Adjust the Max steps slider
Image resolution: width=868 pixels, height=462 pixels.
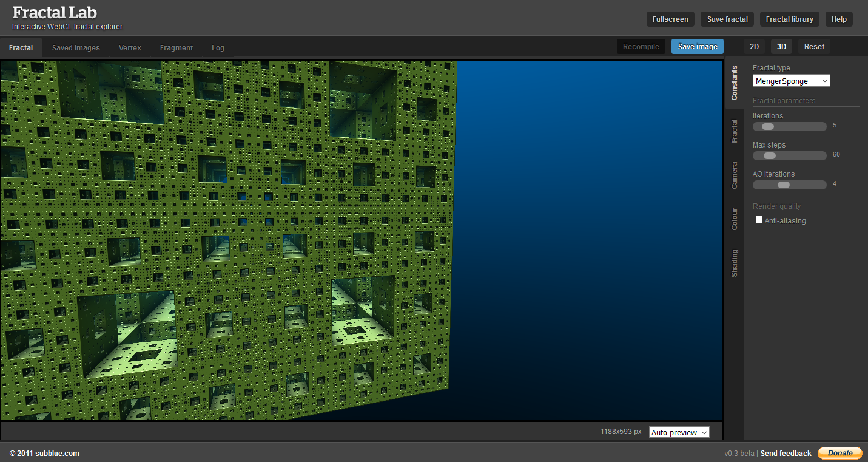pyautogui.click(x=789, y=155)
